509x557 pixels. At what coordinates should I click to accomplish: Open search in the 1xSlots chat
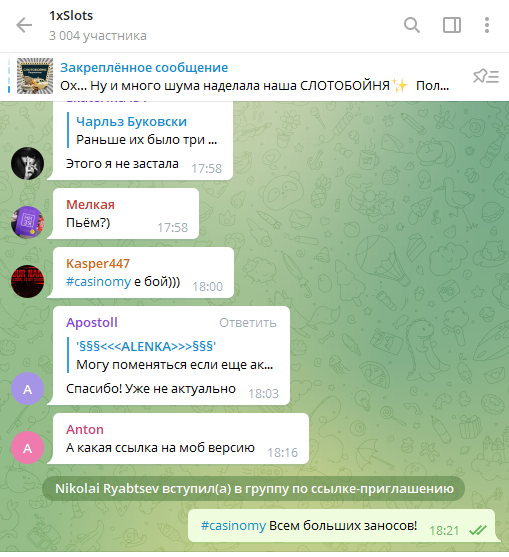[412, 25]
